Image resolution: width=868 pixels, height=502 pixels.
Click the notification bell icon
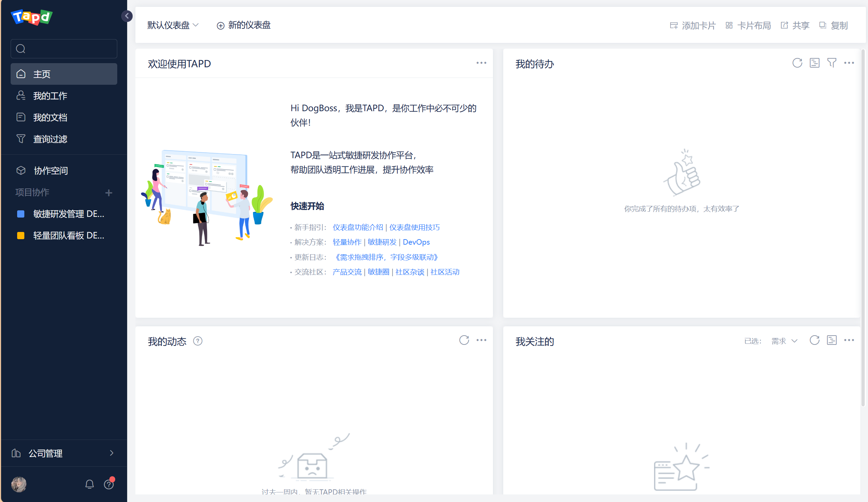coord(89,484)
